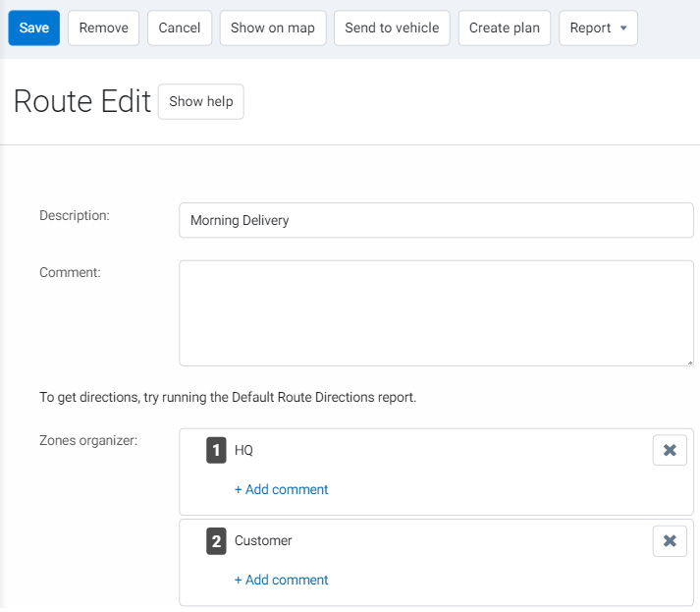Add a comment to the HQ zone
Image resolution: width=700 pixels, height=612 pixels.
(281, 489)
